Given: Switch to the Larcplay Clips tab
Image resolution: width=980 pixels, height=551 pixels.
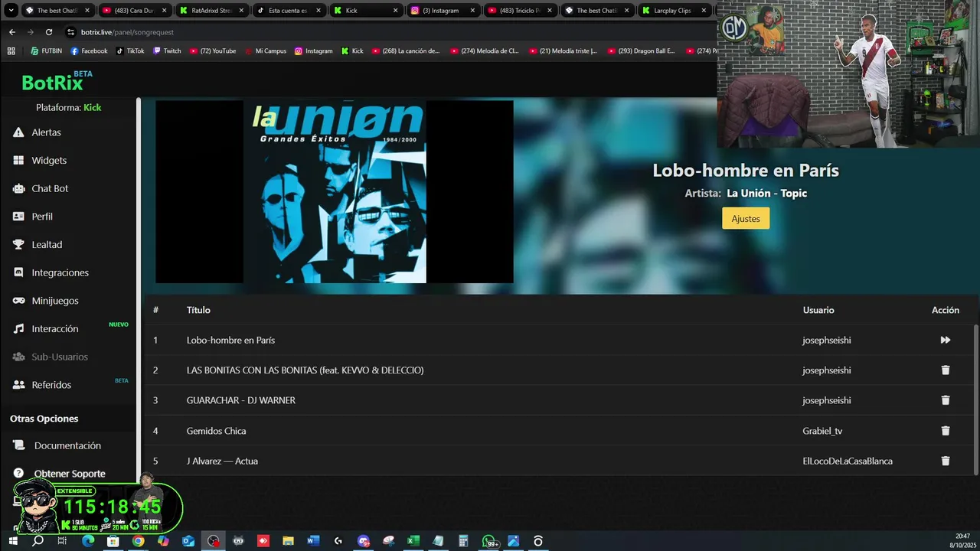Looking at the screenshot, I should 674,11.
